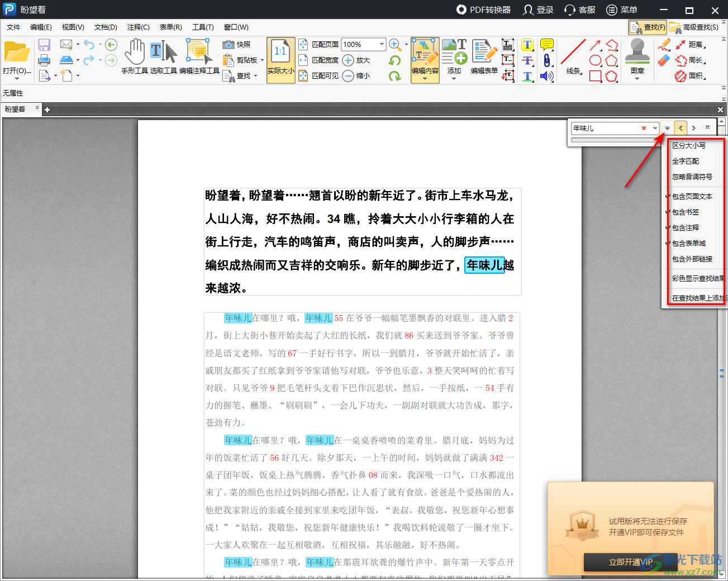Open the search history dropdown arrow

(655, 128)
